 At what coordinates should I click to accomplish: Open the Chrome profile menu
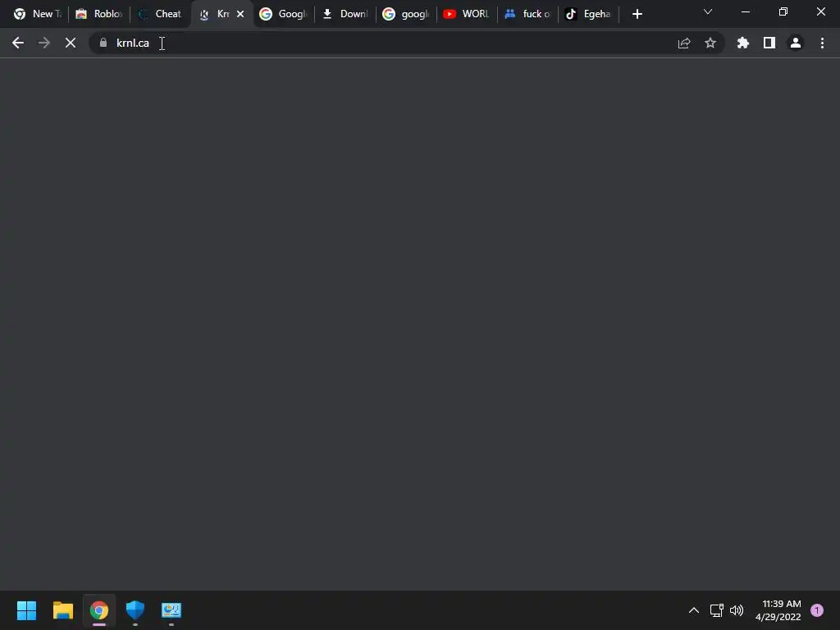796,43
